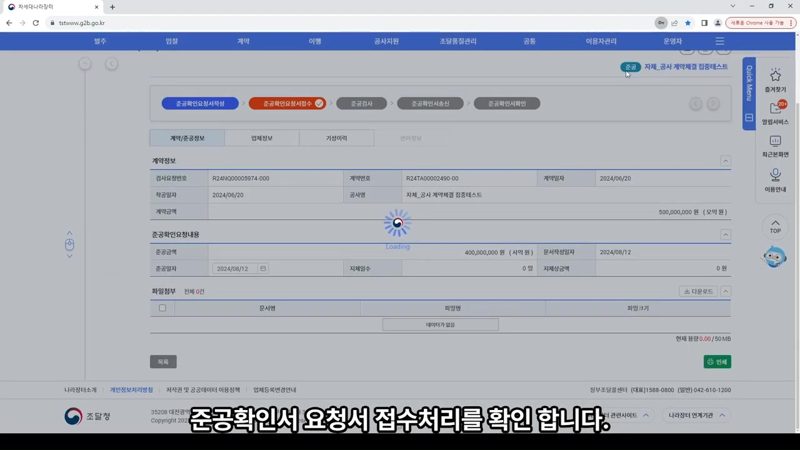Open the 이용자관리 menu
The image size is (800, 450).
click(601, 41)
